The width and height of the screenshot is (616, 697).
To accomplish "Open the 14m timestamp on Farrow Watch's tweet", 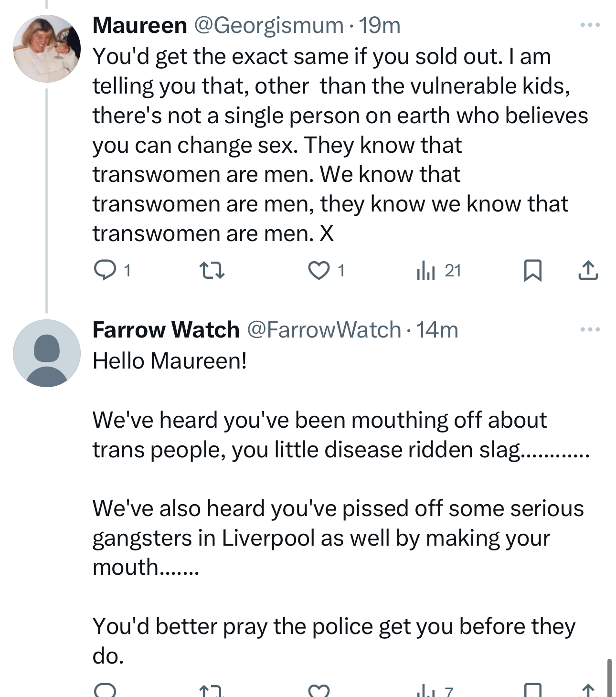I will pos(437,329).
